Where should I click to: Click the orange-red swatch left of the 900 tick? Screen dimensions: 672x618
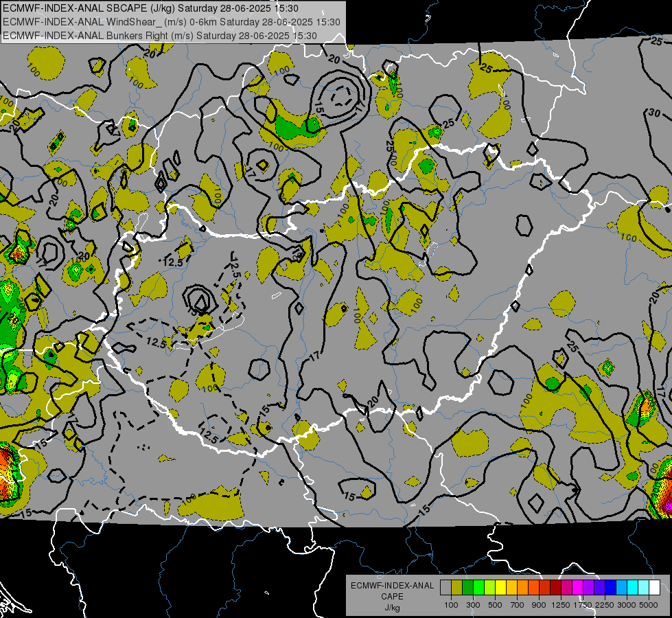534,587
